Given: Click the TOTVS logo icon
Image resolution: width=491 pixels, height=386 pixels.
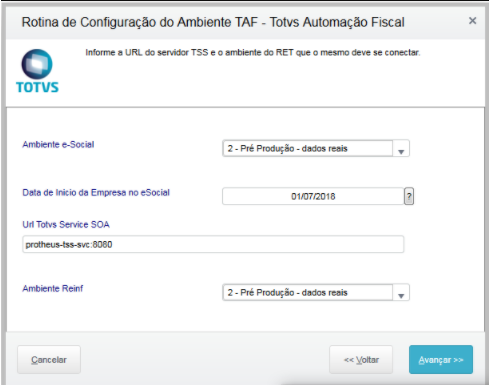Looking at the screenshot, I should 37,64.
